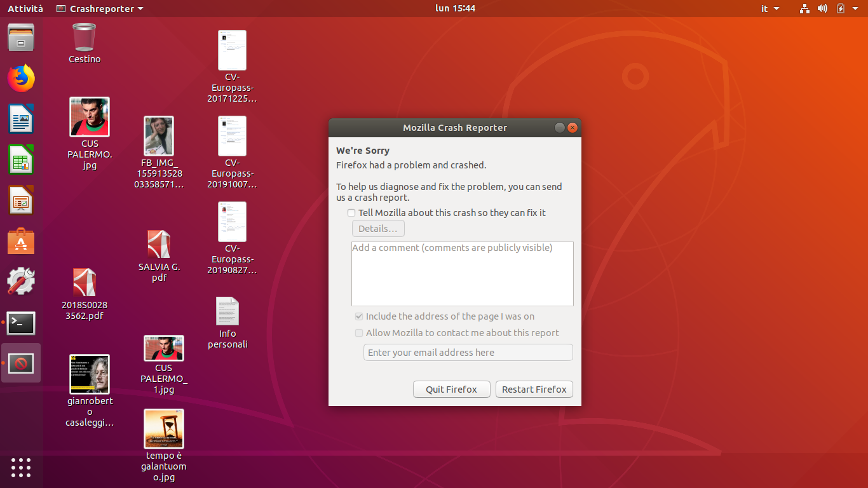Select FB_IMG_ image file on desktop
The image size is (868, 488).
(159, 135)
